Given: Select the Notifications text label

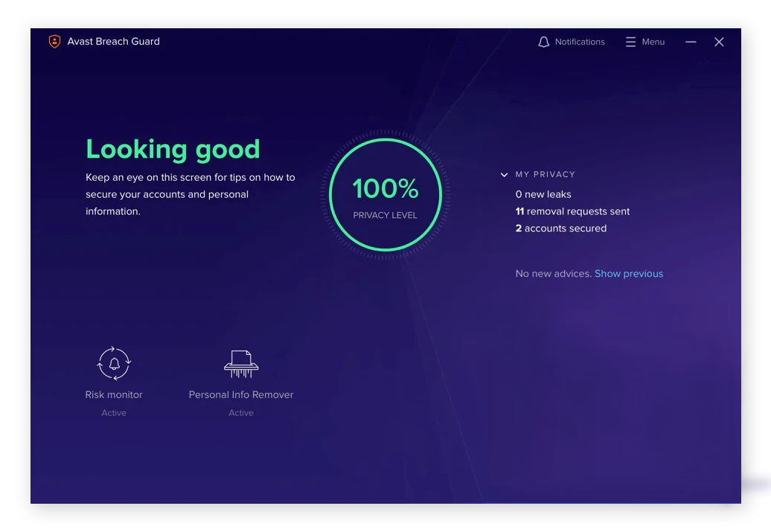Looking at the screenshot, I should (580, 42).
